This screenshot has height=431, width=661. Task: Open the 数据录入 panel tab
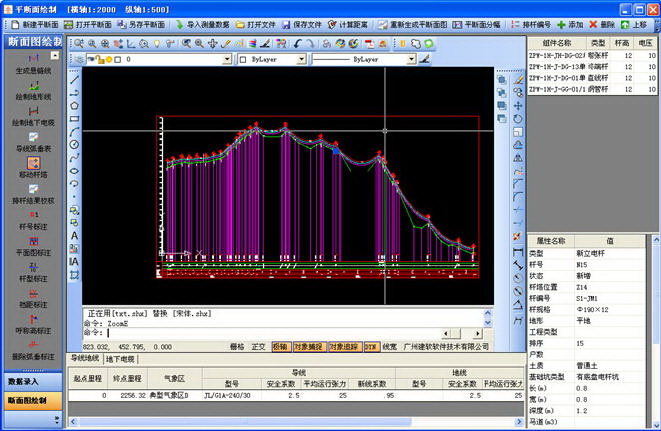tap(32, 382)
